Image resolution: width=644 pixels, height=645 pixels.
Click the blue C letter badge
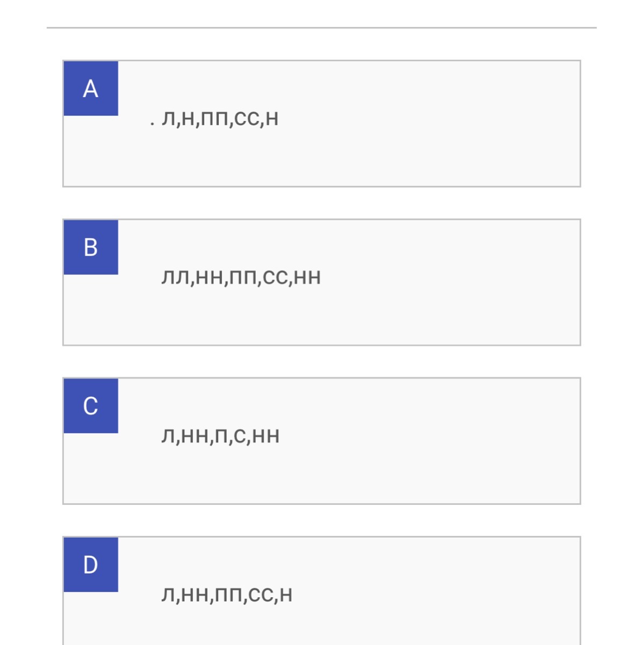tap(91, 406)
